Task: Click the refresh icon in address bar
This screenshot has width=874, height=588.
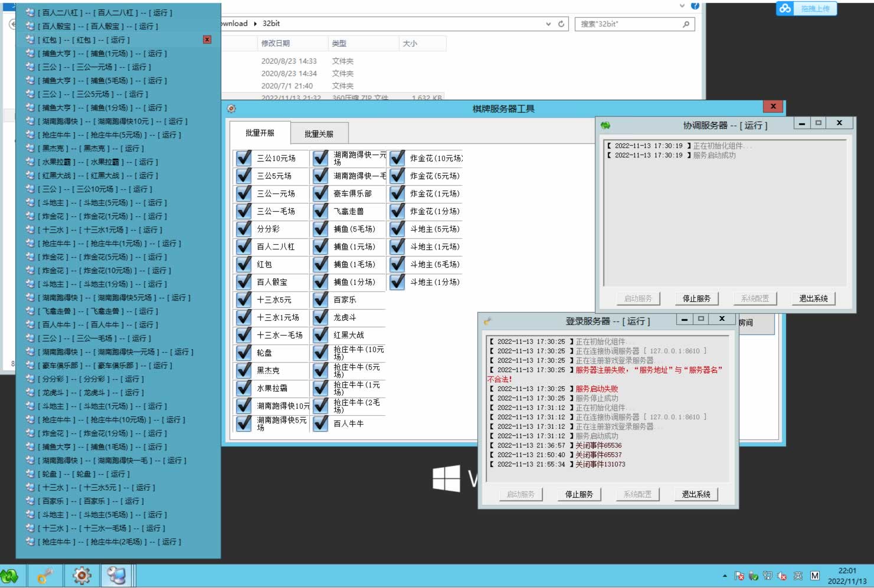Action: pos(561,24)
